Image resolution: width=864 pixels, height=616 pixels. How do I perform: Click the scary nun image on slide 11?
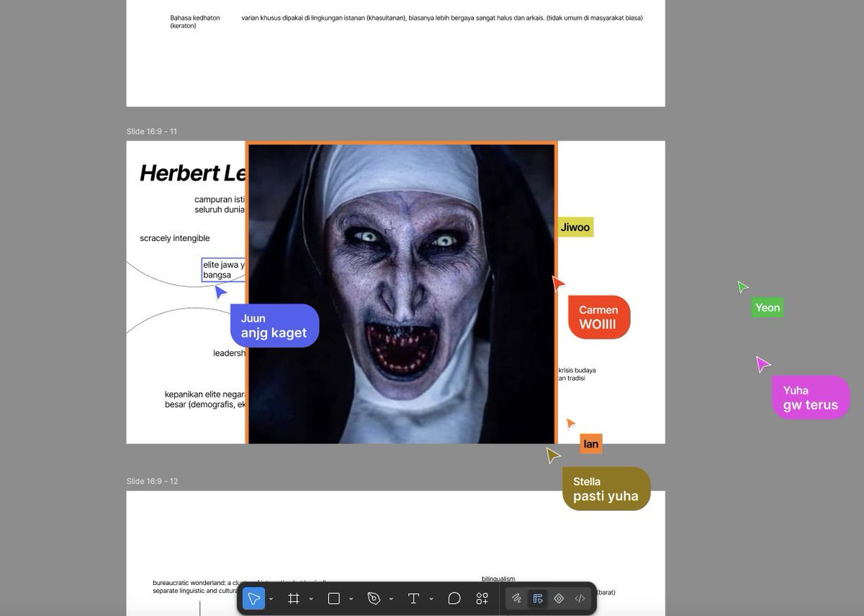402,293
